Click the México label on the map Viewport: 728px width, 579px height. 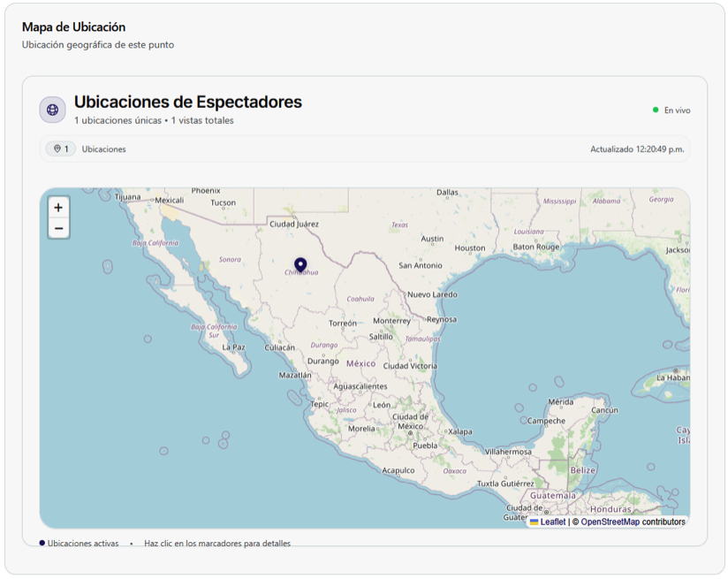click(361, 362)
